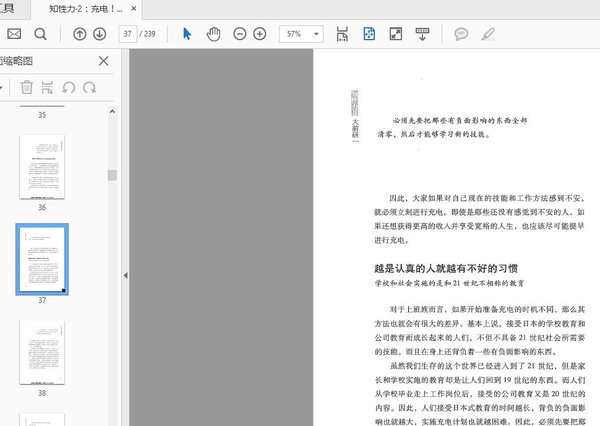Select the highlighter pen tool
This screenshot has width=600, height=426.
(487, 34)
